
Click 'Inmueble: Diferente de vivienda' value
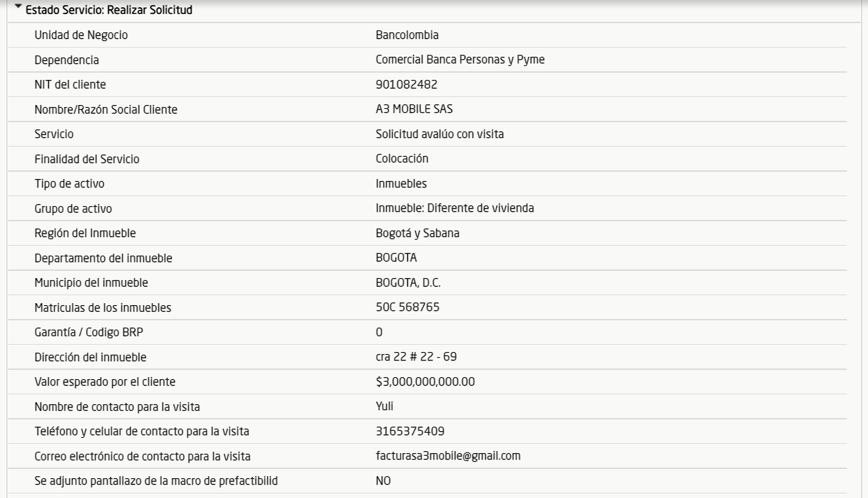[454, 208]
